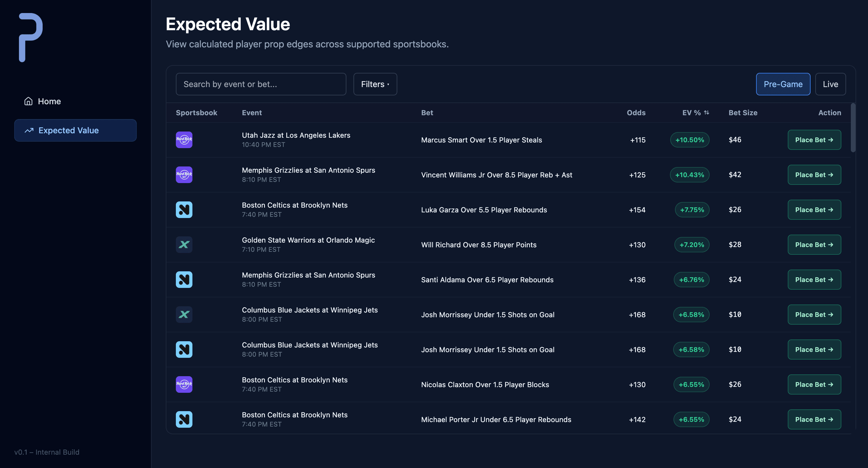This screenshot has height=468, width=868.
Task: Click the Home house icon
Action: click(28, 101)
